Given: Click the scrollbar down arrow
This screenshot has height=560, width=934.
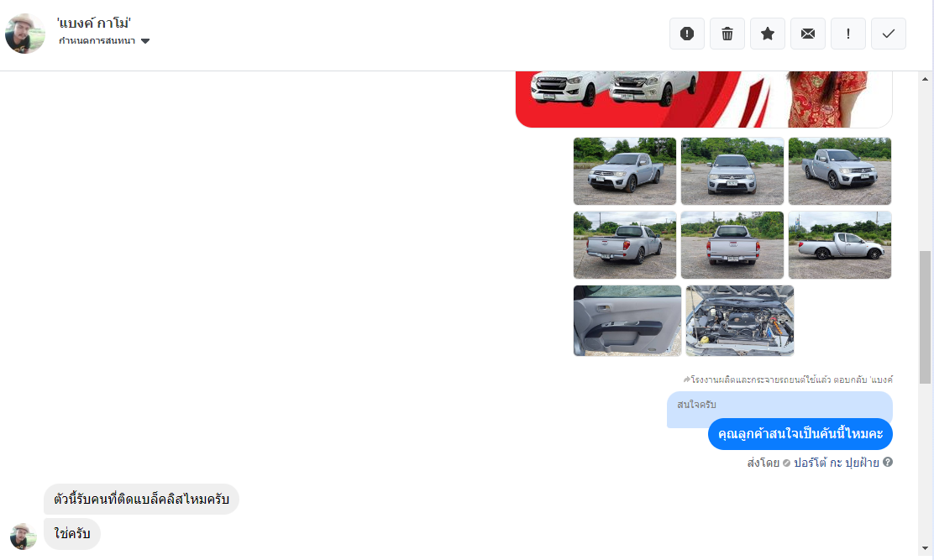Looking at the screenshot, I should click(x=925, y=548).
